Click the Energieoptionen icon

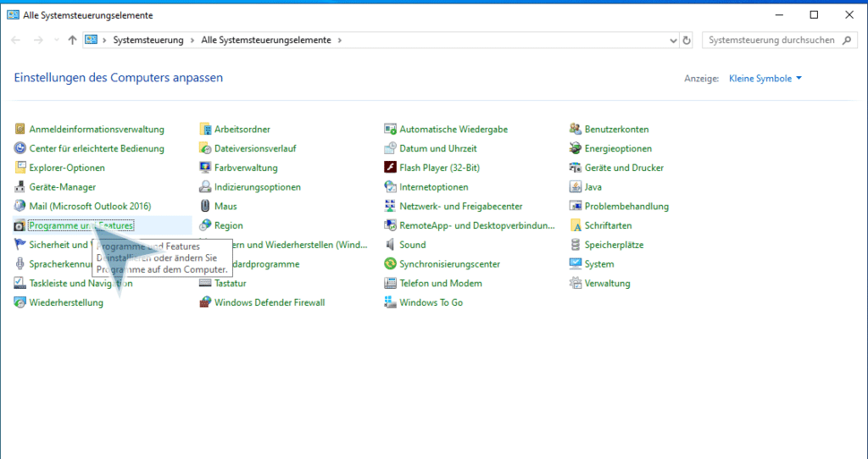(576, 148)
